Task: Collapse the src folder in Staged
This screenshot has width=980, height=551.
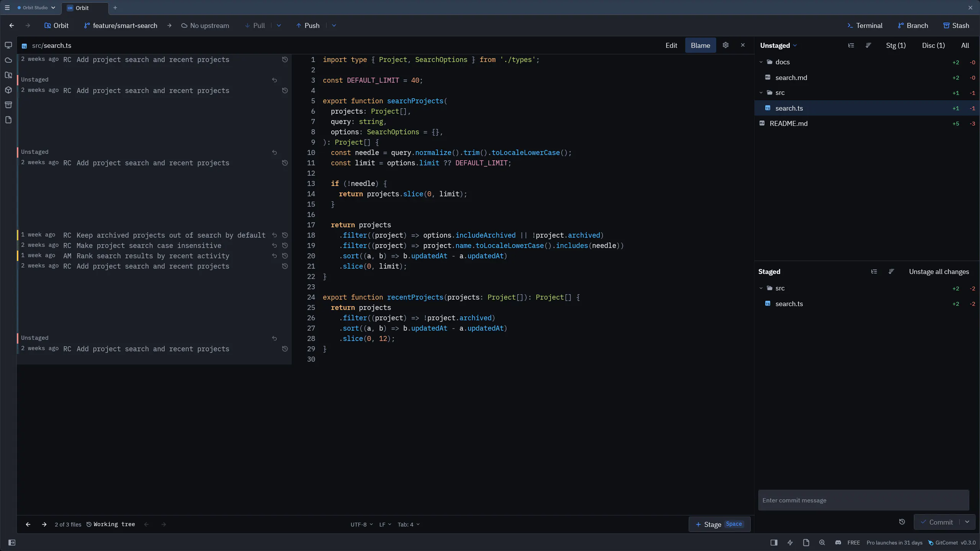Action: 761,288
